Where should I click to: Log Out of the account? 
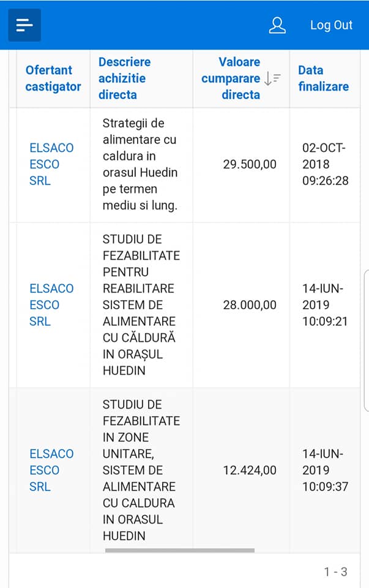[x=331, y=25]
